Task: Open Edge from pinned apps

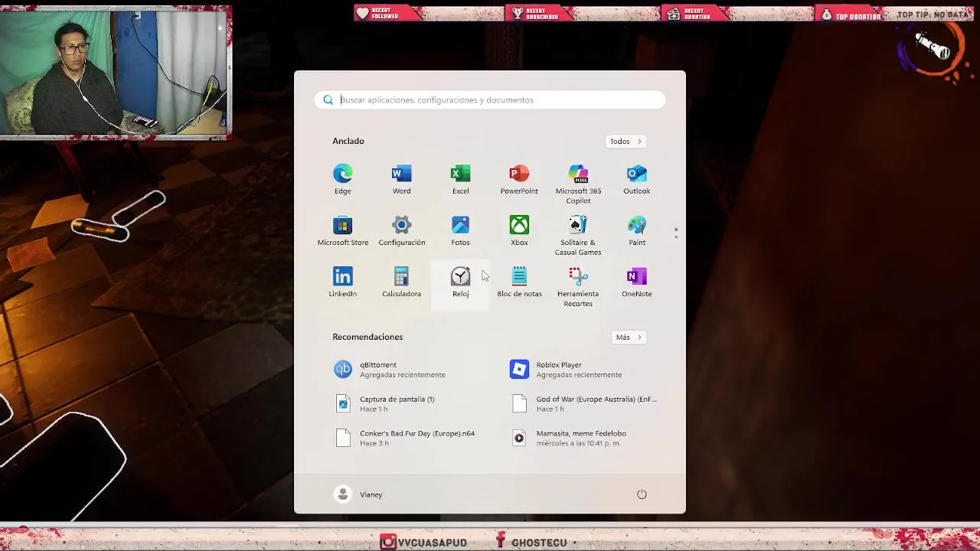Action: pos(342,180)
